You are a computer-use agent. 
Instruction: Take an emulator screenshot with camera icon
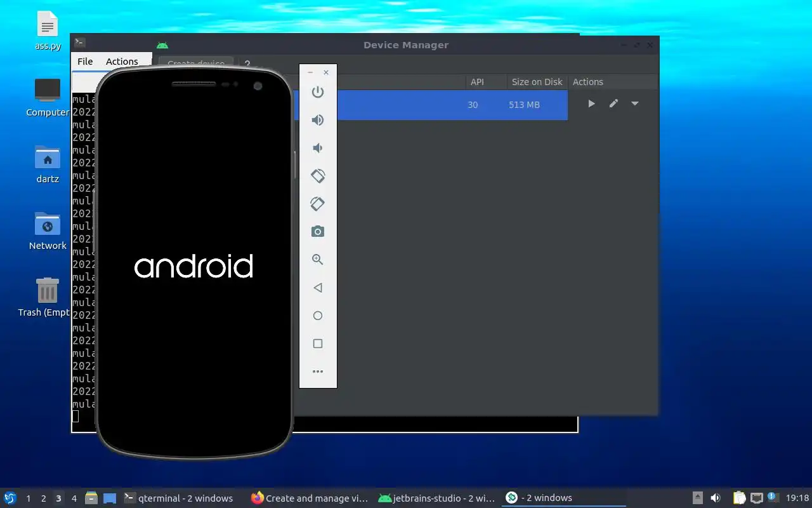point(318,232)
